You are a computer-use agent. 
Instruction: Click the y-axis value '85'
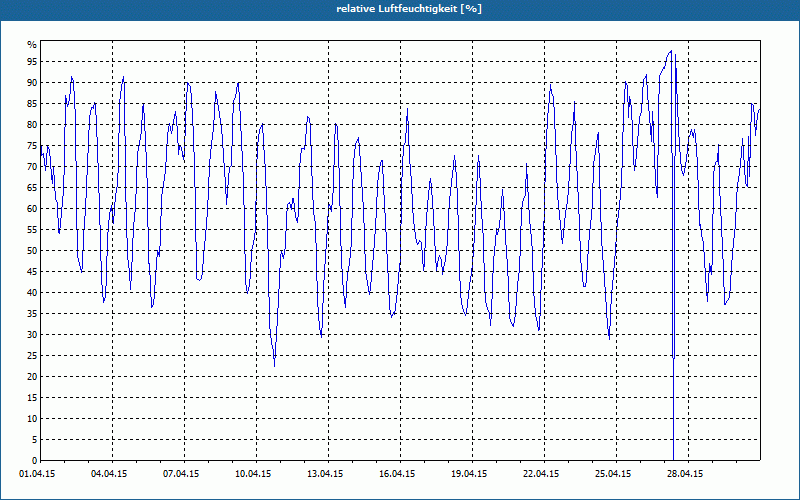tap(32, 104)
